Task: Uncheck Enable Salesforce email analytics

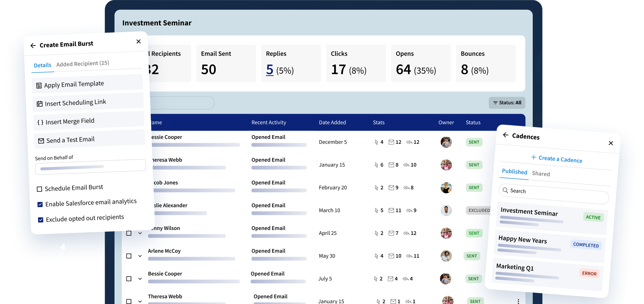Action: [x=40, y=204]
